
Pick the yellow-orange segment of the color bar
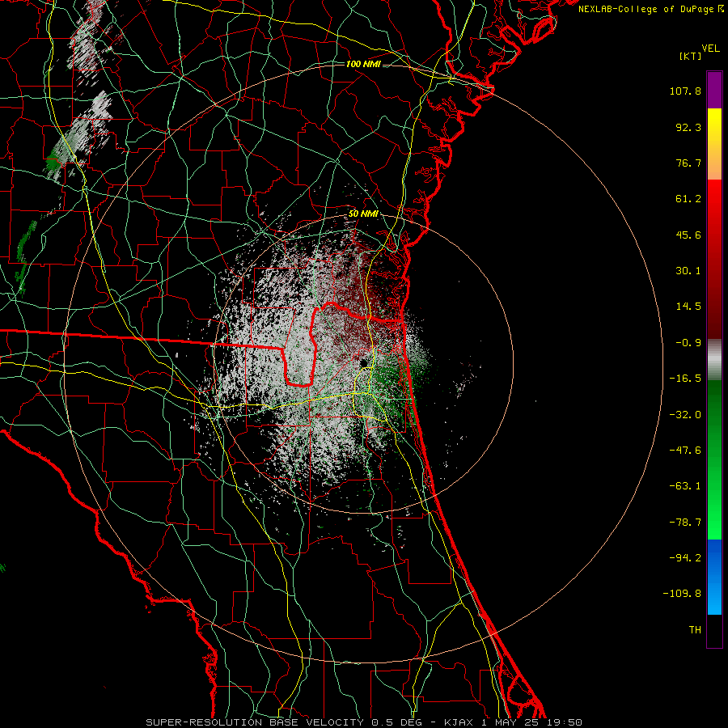714,144
